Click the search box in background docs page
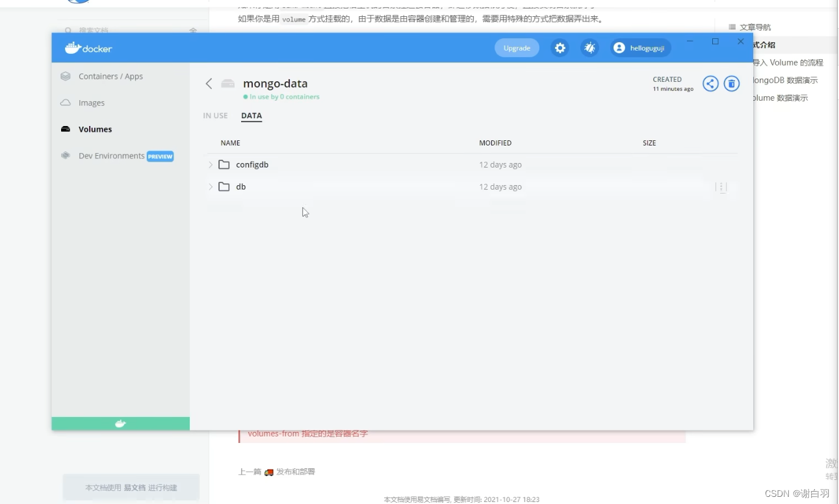Image resolution: width=839 pixels, height=504 pixels. tap(131, 30)
